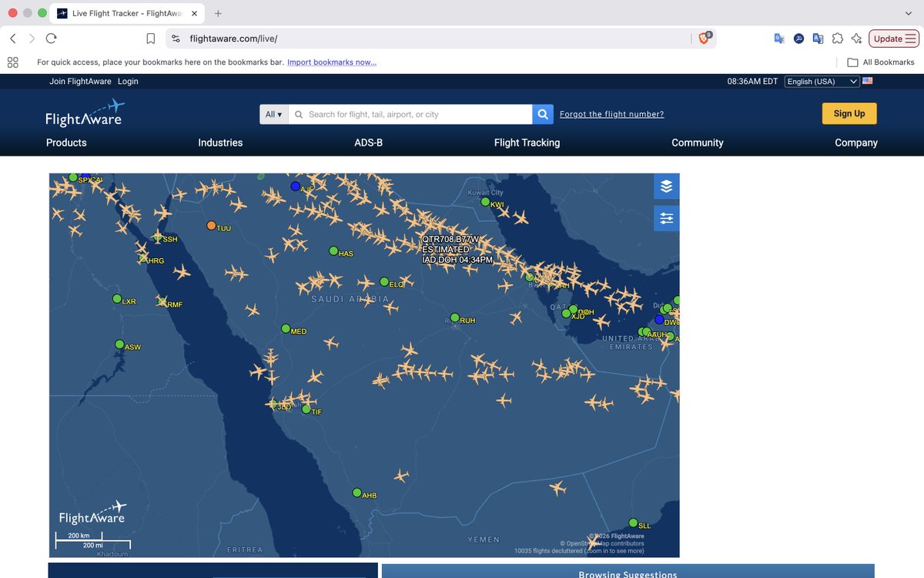Open a new browser tab

218,13
